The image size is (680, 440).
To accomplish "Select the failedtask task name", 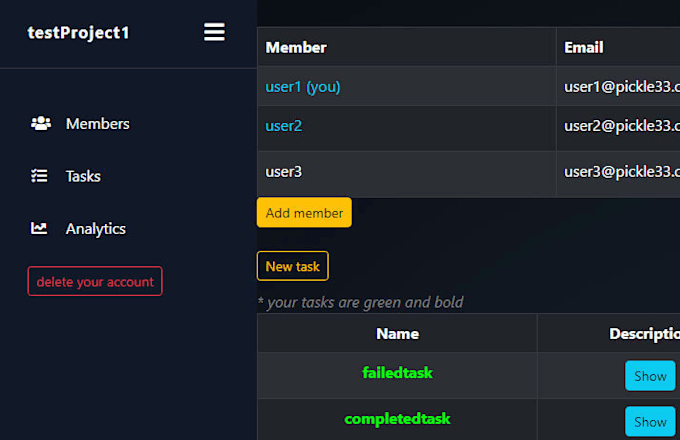I will (x=397, y=372).
